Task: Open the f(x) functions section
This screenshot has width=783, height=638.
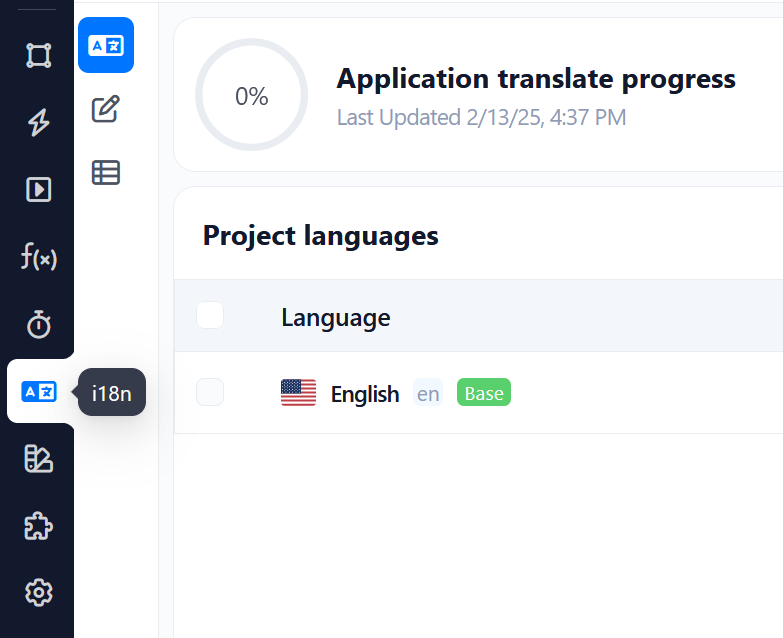Action: pyautogui.click(x=38, y=257)
